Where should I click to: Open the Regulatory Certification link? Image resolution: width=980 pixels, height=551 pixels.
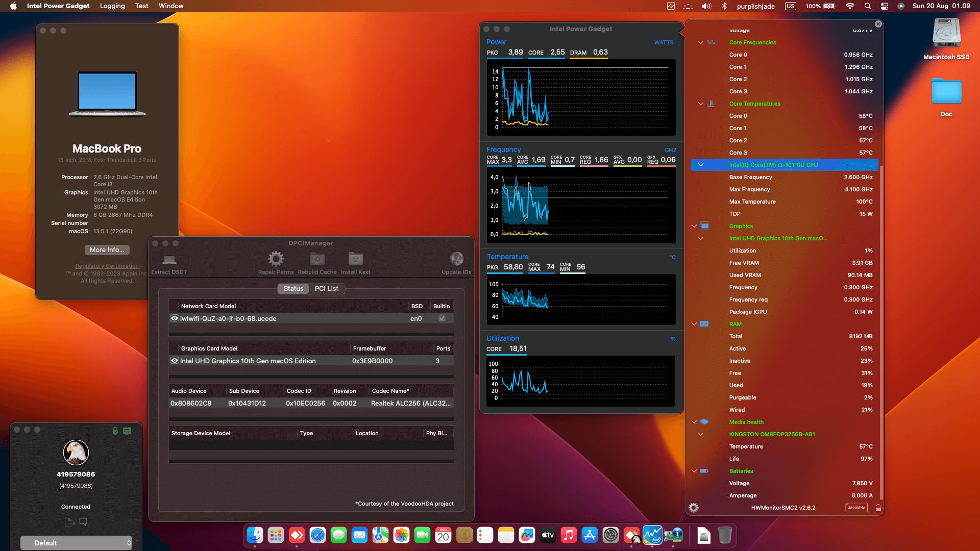pyautogui.click(x=107, y=266)
